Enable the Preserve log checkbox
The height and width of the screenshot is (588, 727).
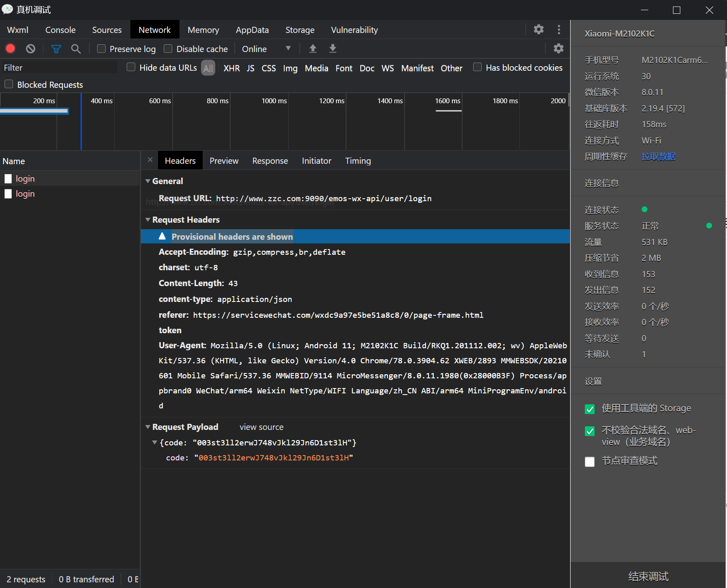[x=102, y=49]
